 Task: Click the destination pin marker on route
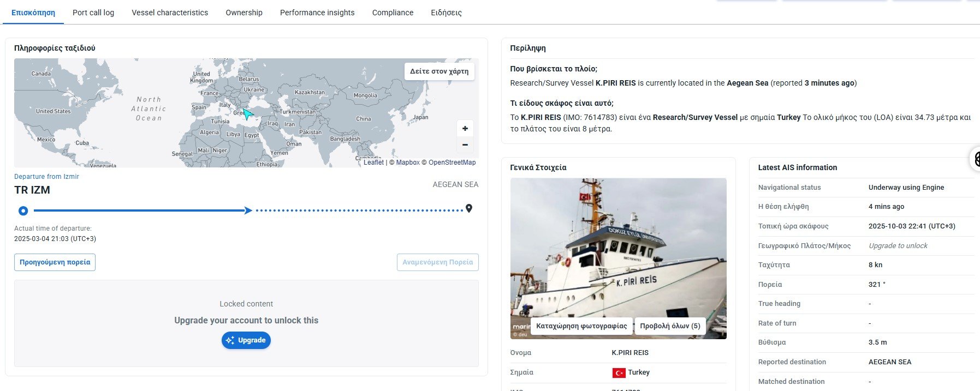click(x=468, y=209)
